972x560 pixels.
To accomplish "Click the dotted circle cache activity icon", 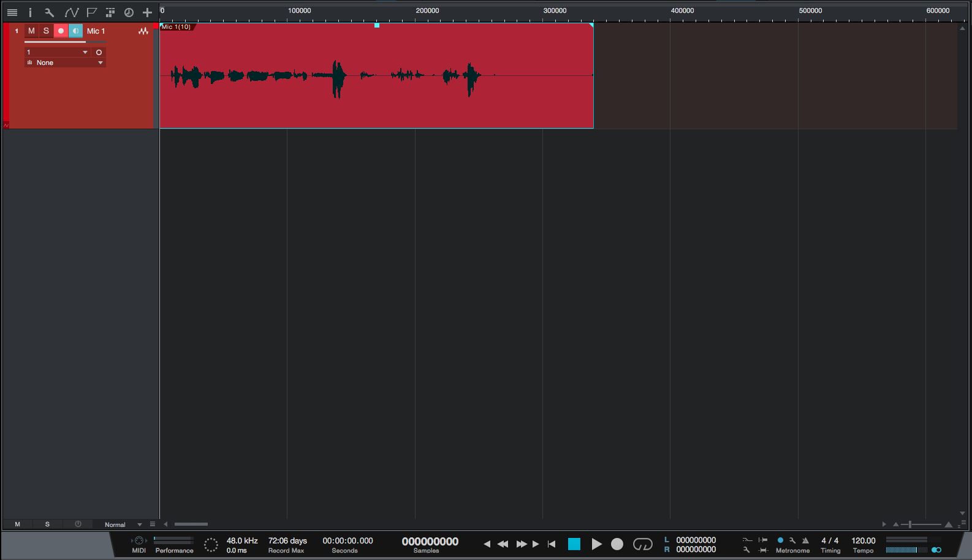I will [x=211, y=545].
